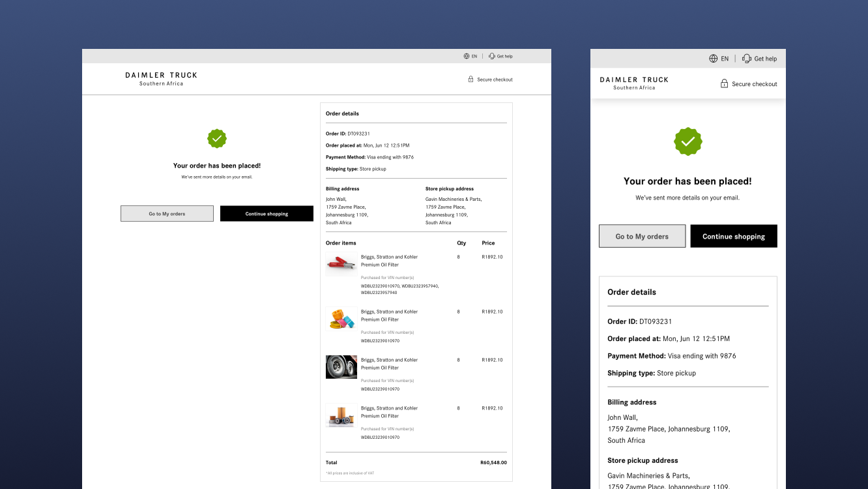Click oil filter parts thumbnail in last row

(341, 415)
